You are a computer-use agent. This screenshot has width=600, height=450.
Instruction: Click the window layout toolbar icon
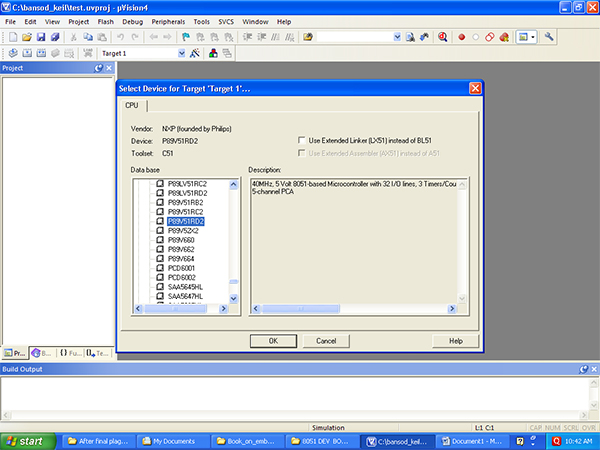click(523, 37)
